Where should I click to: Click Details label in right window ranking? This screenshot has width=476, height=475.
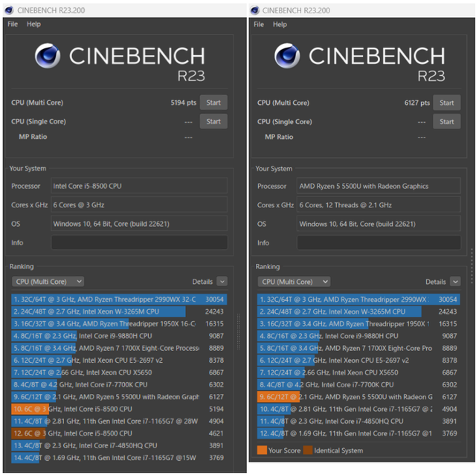click(x=436, y=282)
